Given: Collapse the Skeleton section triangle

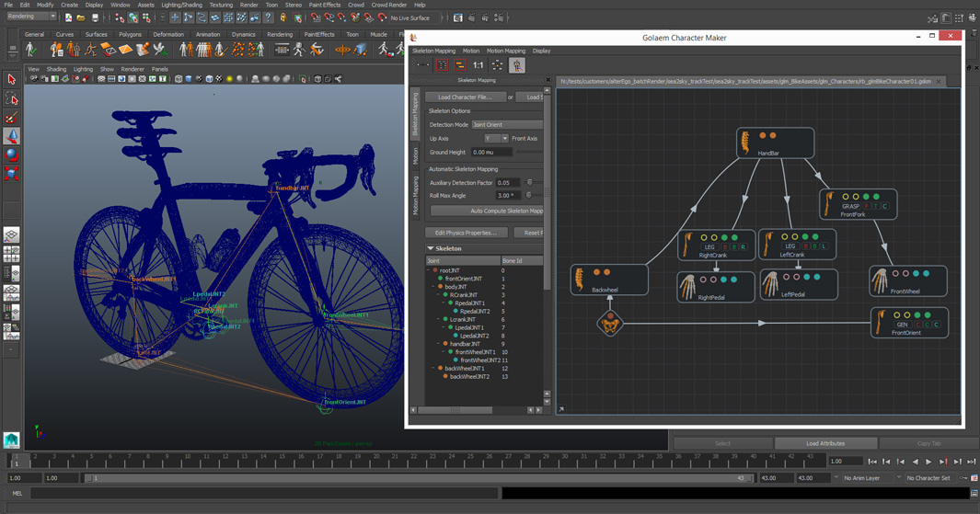Looking at the screenshot, I should [430, 248].
